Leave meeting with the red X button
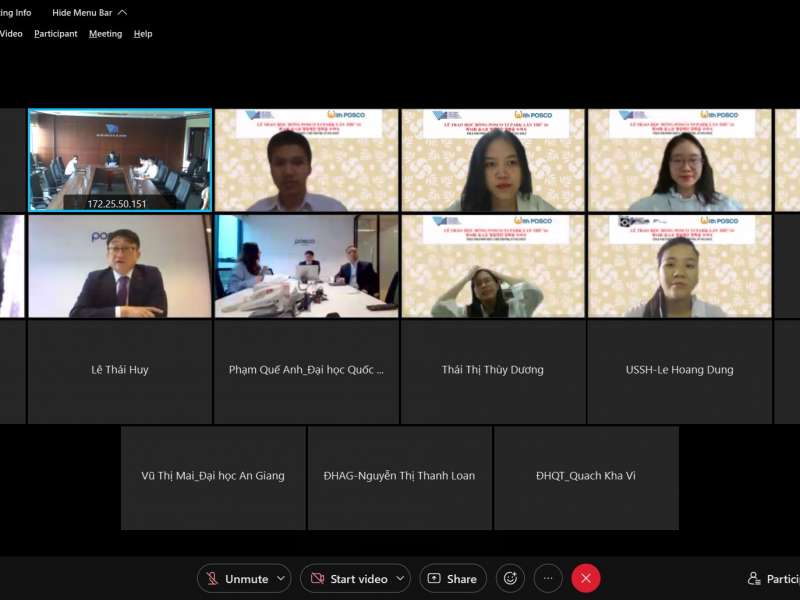 click(585, 578)
